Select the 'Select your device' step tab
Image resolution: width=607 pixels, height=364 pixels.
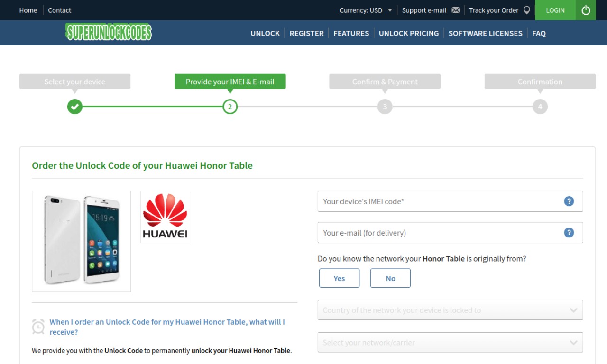pyautogui.click(x=75, y=82)
